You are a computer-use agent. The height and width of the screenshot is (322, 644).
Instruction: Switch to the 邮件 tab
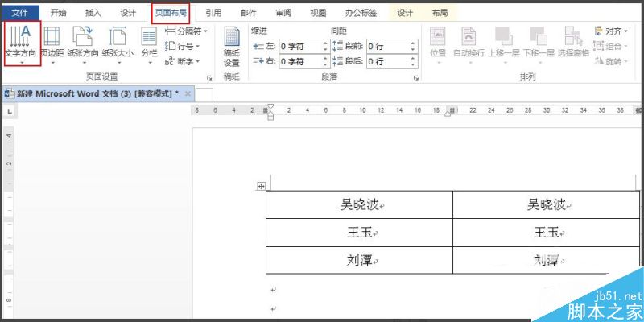pyautogui.click(x=249, y=13)
